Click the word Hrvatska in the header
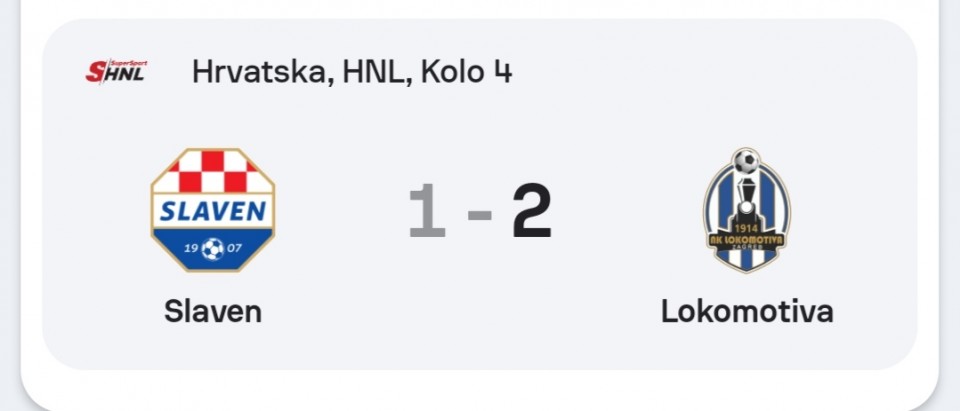Image resolution: width=960 pixels, height=411 pixels. 258,72
